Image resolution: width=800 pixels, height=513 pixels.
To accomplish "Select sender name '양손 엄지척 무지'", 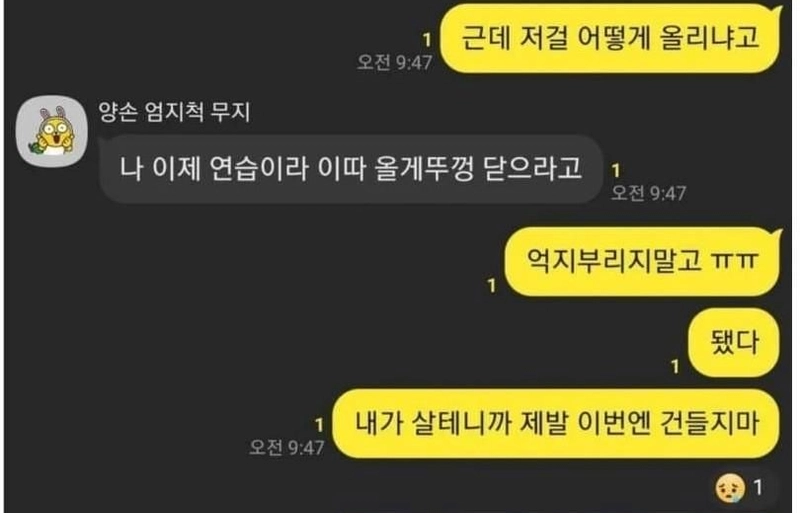I will point(174,112).
